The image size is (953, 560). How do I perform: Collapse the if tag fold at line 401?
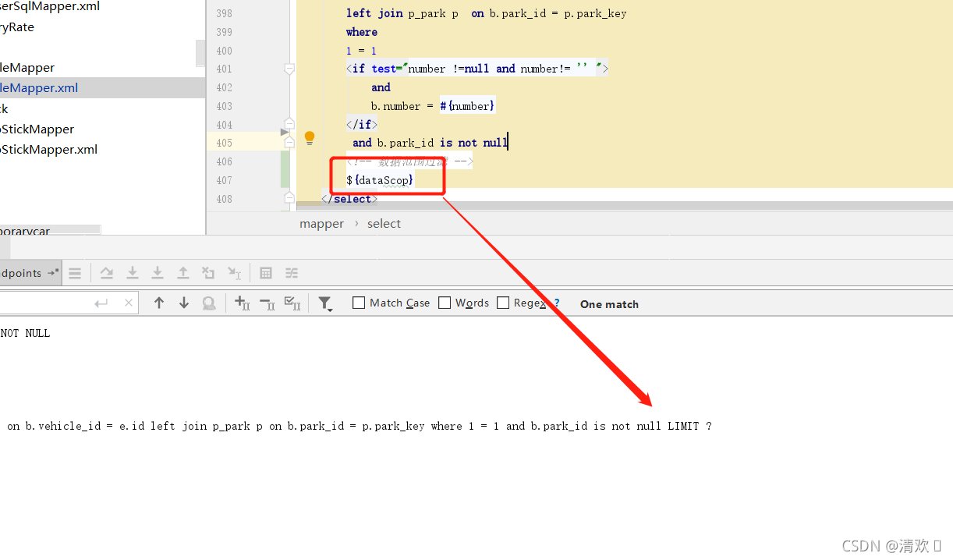tap(289, 69)
